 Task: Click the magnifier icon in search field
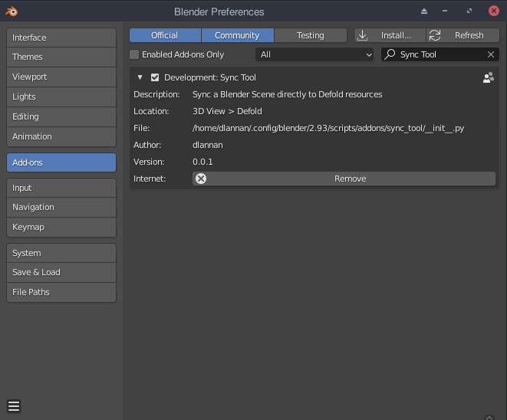click(x=390, y=54)
